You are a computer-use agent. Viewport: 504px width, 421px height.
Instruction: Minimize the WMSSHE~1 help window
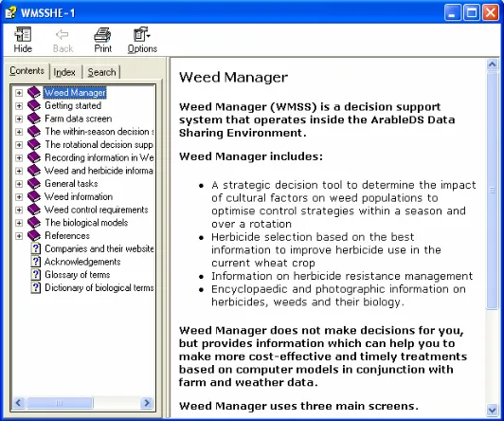point(453,13)
